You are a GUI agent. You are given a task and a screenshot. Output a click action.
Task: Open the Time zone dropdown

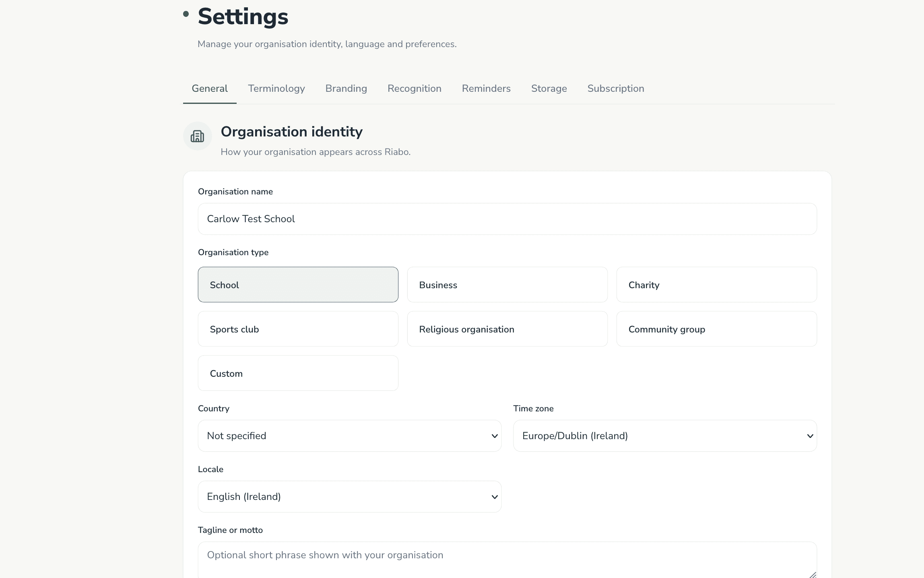665,436
